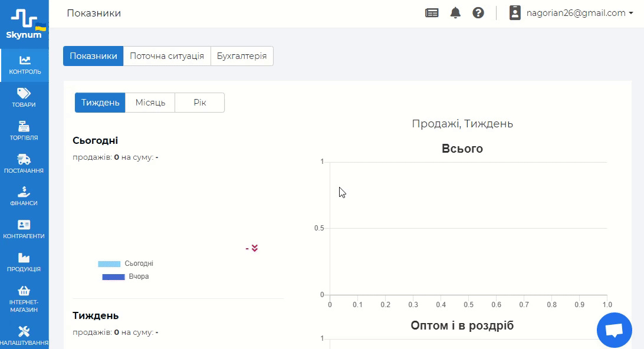Switch to the Бухгалтерія tab

point(242,56)
